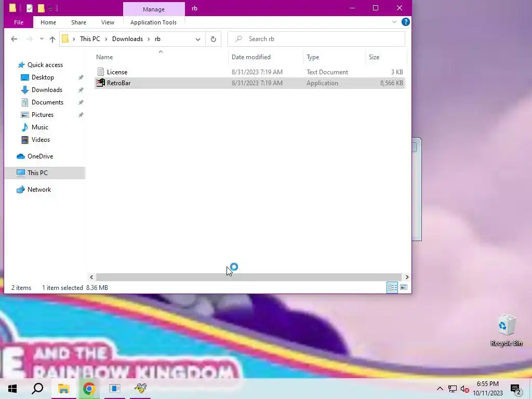Click the Forward navigation arrow

pyautogui.click(x=30, y=39)
